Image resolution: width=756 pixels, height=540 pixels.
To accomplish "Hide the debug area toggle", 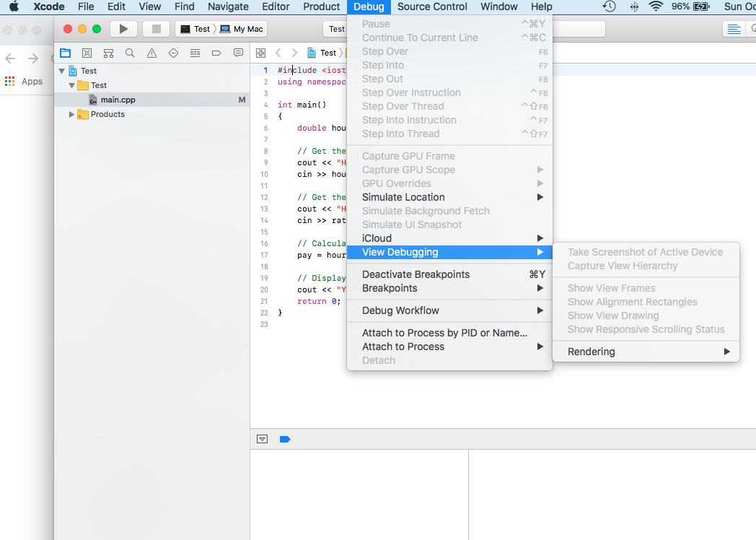I will point(263,439).
